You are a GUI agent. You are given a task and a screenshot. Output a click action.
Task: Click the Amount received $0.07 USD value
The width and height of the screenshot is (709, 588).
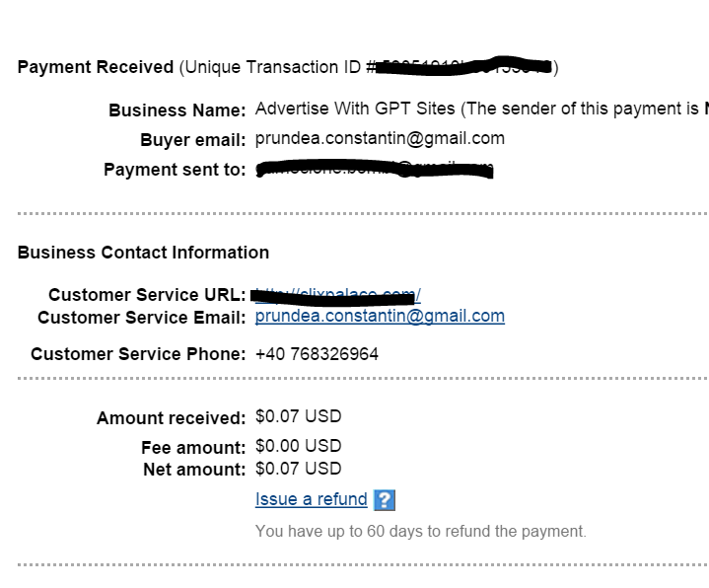298,417
